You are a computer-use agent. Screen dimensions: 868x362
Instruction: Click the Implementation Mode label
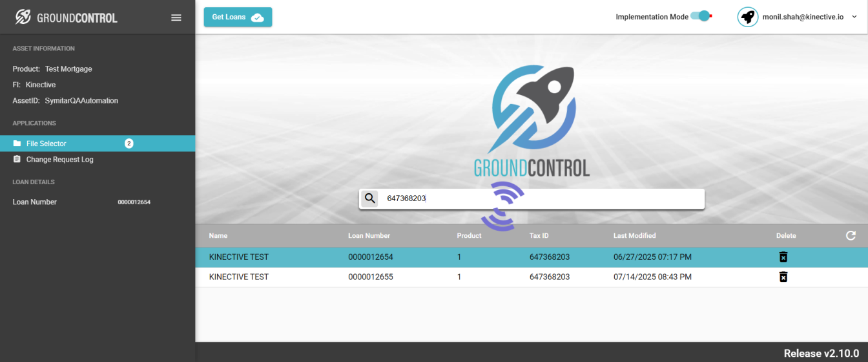[652, 17]
